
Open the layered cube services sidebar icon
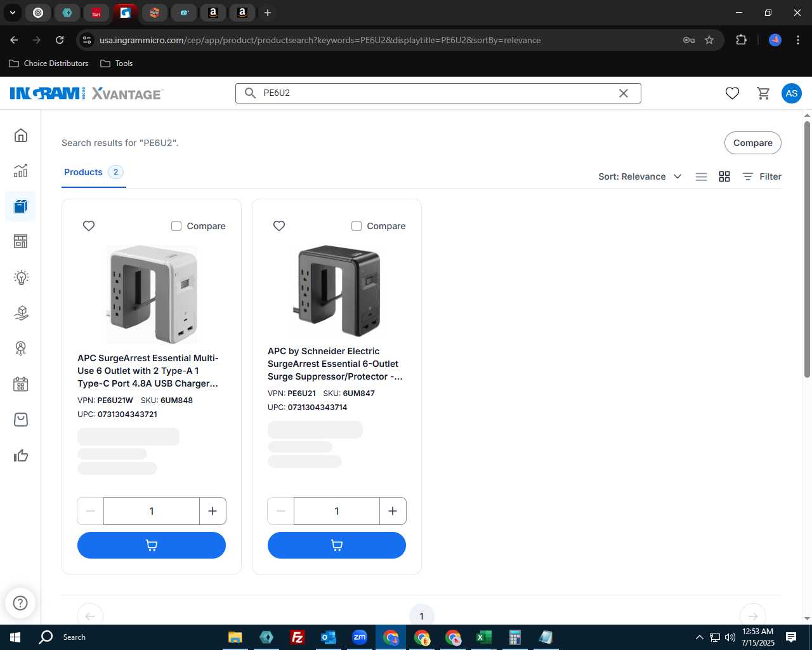click(21, 313)
